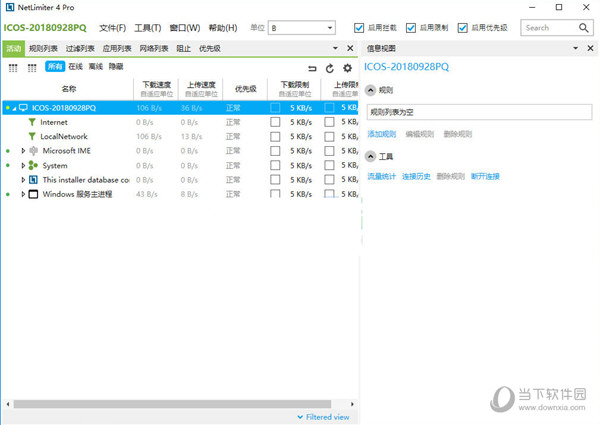The width and height of the screenshot is (600, 425).
Task: Expand the Windows 服务主进程 tree node
Action: tap(23, 194)
